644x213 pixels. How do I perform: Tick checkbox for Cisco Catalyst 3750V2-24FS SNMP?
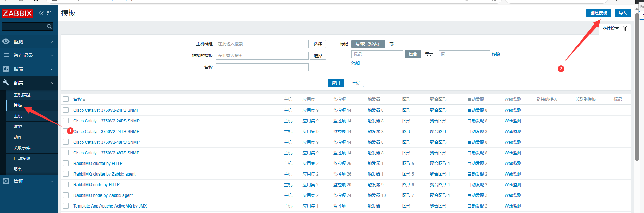click(66, 110)
